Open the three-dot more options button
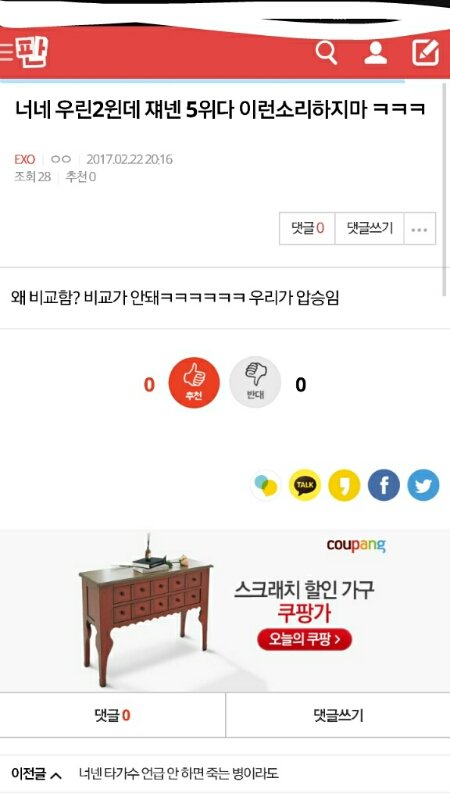 pos(419,229)
